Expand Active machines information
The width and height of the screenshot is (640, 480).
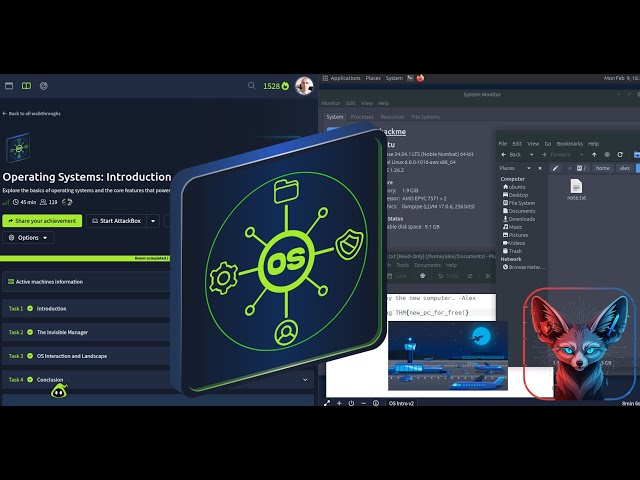86,282
